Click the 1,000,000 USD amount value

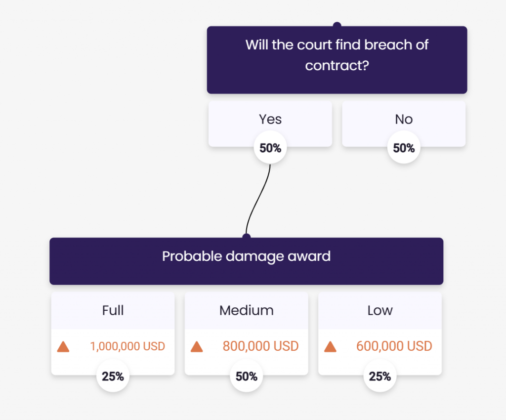(127, 346)
